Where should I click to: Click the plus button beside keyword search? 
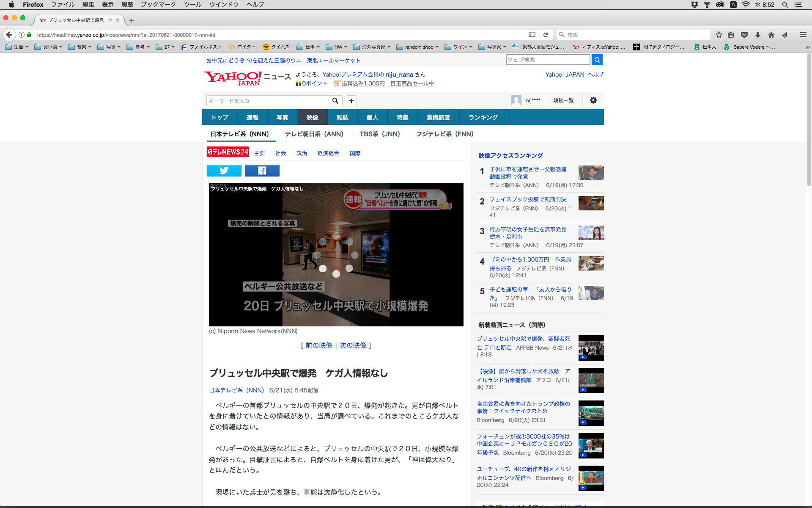point(351,101)
